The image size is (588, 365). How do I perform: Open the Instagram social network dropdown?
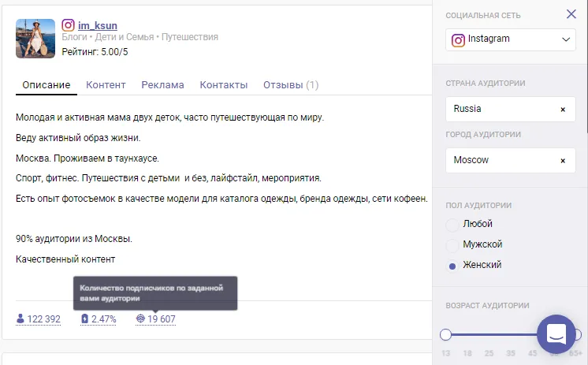(x=511, y=39)
